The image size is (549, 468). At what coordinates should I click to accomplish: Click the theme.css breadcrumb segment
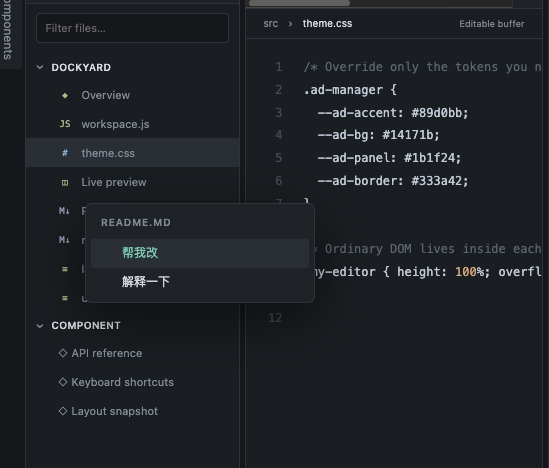(327, 23)
